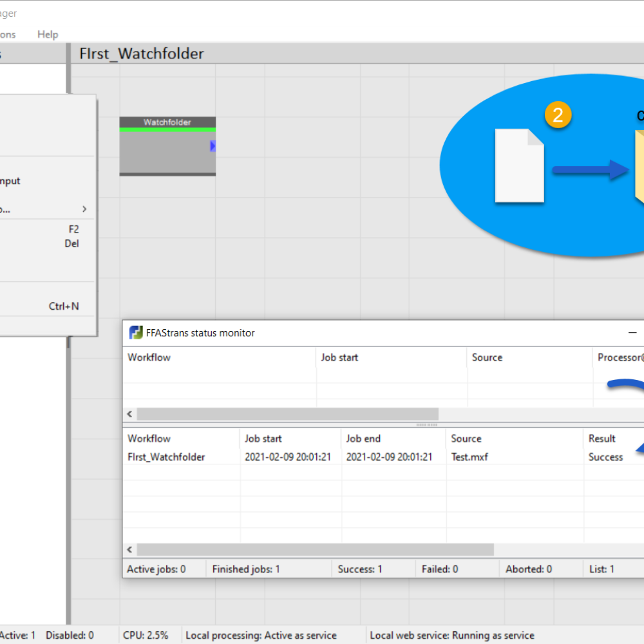Expand the context submenu arrow chevron
Screen dimensions: 644x644
click(x=84, y=209)
